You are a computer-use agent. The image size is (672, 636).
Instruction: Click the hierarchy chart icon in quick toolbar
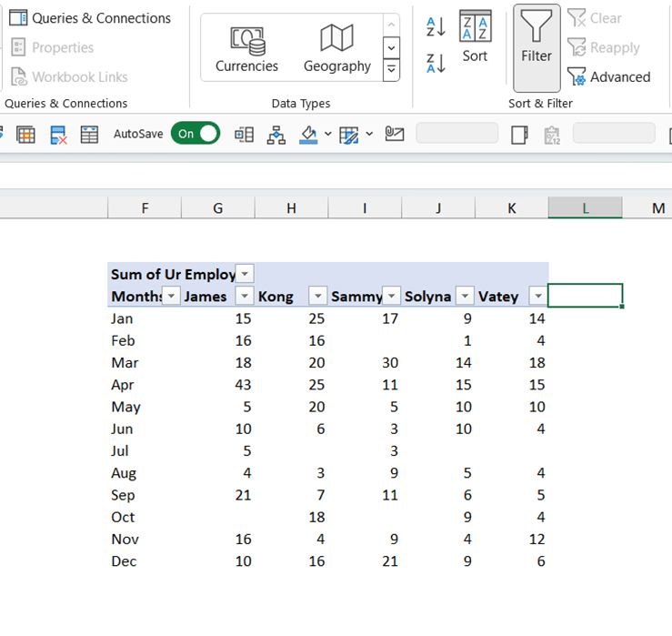[x=276, y=135]
